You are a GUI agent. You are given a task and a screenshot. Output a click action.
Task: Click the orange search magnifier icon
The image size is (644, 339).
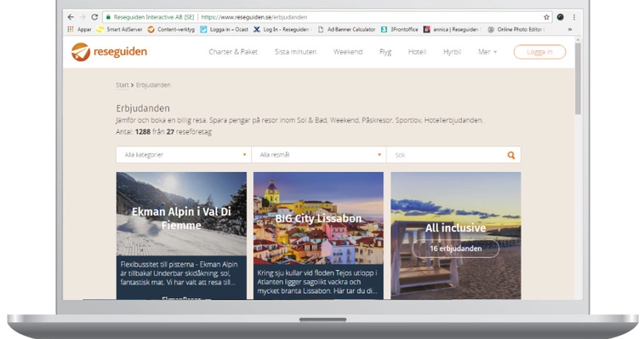(511, 155)
